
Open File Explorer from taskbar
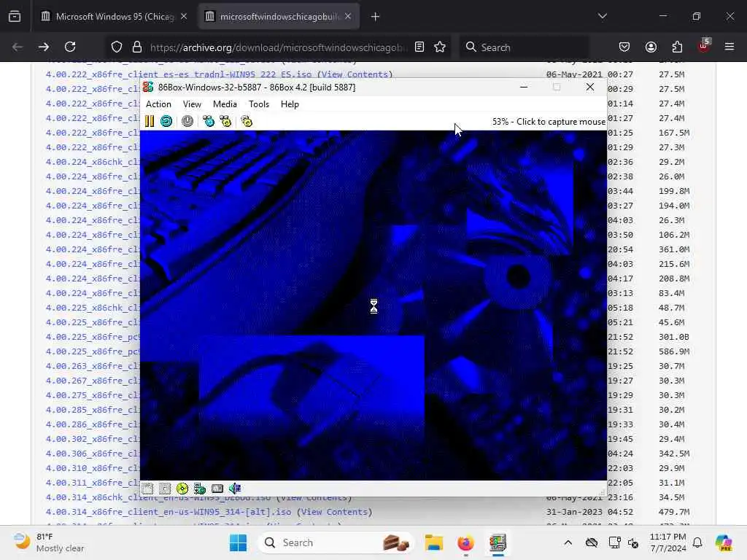(x=434, y=542)
